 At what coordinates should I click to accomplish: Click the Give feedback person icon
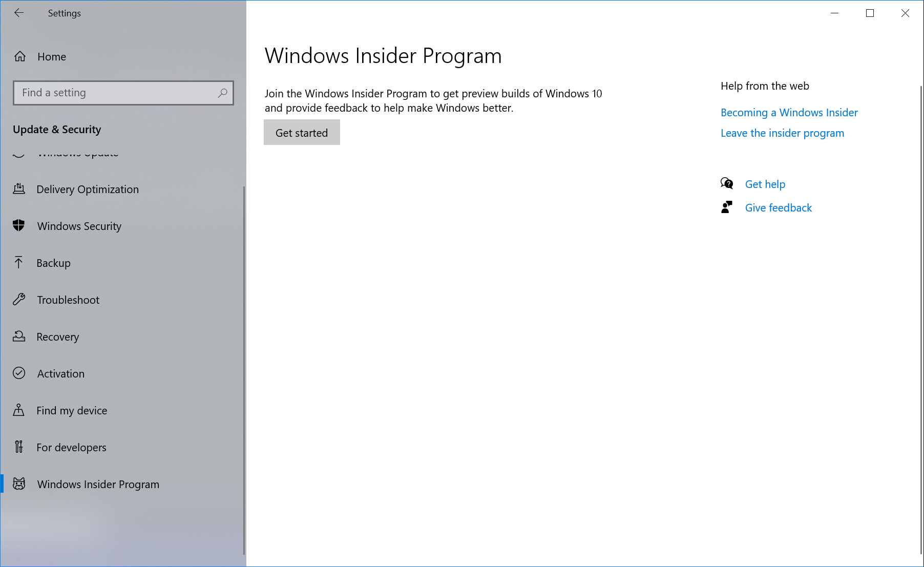point(727,207)
